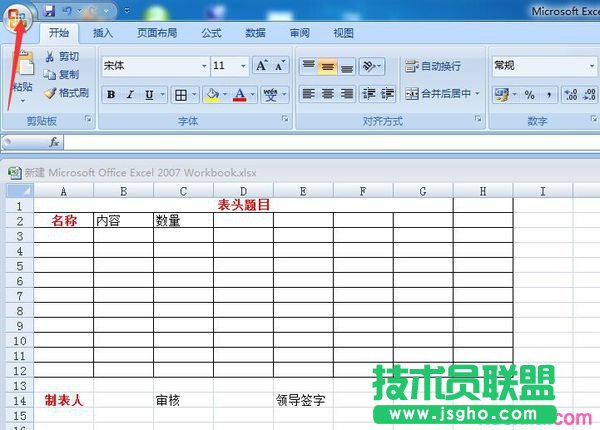The height and width of the screenshot is (430, 600).
Task: Decrease decimal places
Action: (589, 94)
